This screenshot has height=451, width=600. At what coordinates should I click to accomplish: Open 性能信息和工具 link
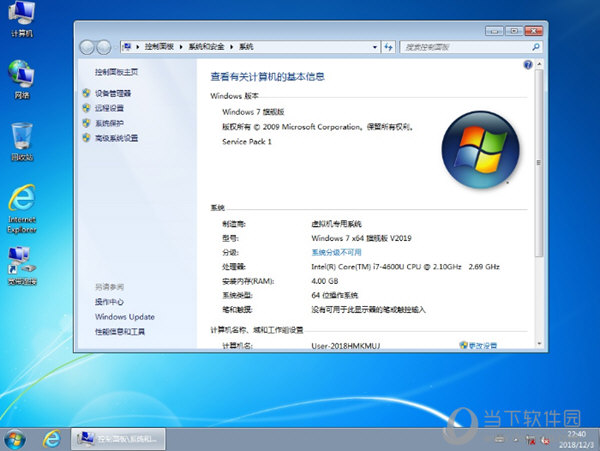(120, 332)
